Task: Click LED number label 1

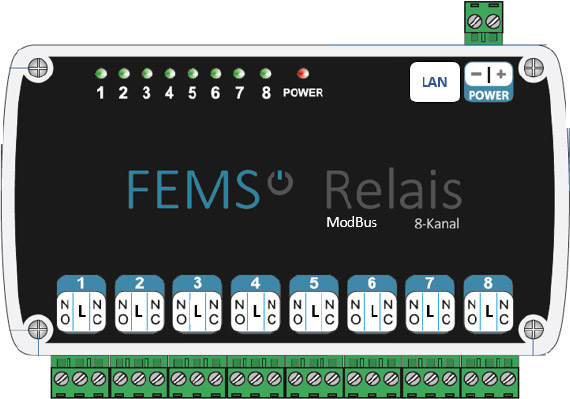Action: pos(101,93)
